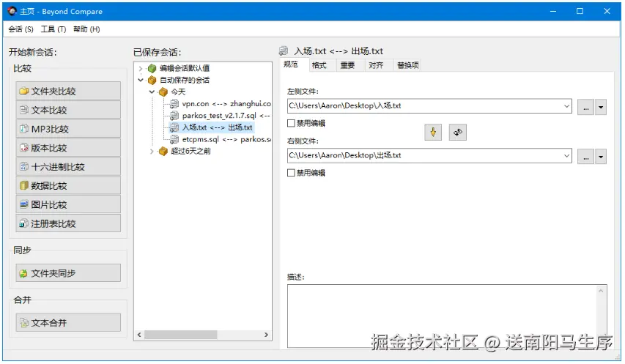Launch 图片比较 picture compare
This screenshot has height=364, width=625.
(68, 204)
